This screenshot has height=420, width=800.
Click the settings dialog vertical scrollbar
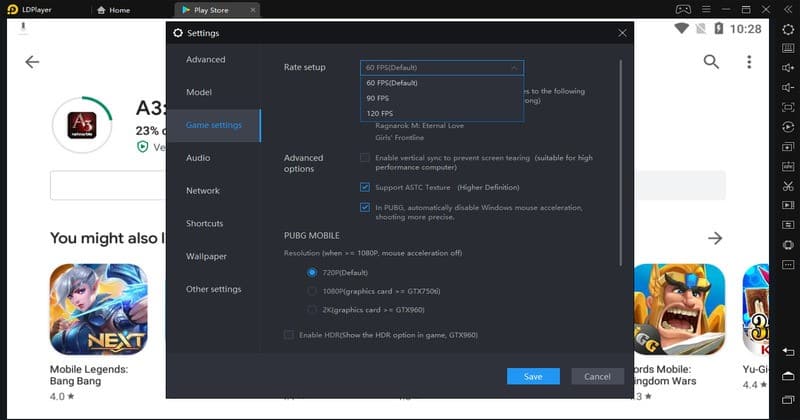620,163
